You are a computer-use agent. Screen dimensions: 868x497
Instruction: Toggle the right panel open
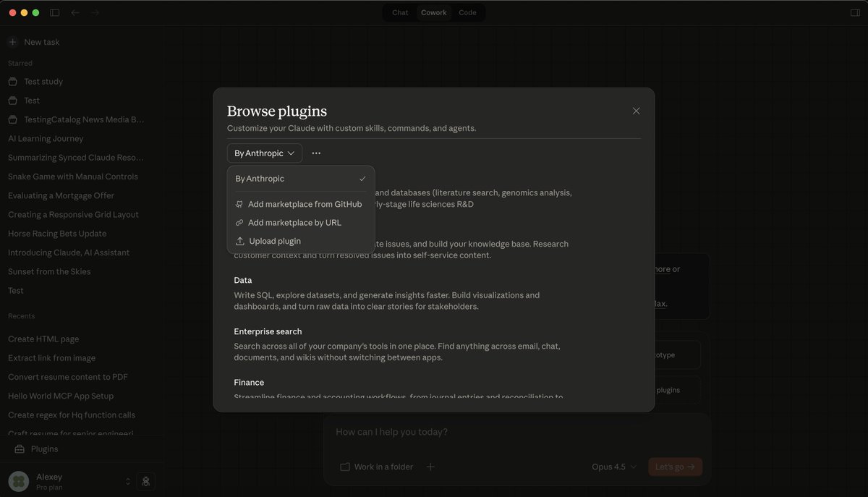(855, 12)
